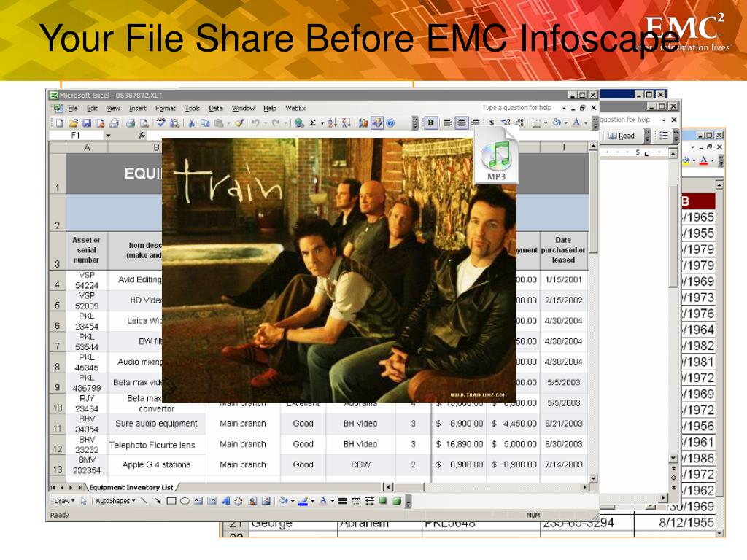Screen dimensions: 747x560
Task: Click the Font Color A in Formatting toolbar
Action: [x=576, y=122]
